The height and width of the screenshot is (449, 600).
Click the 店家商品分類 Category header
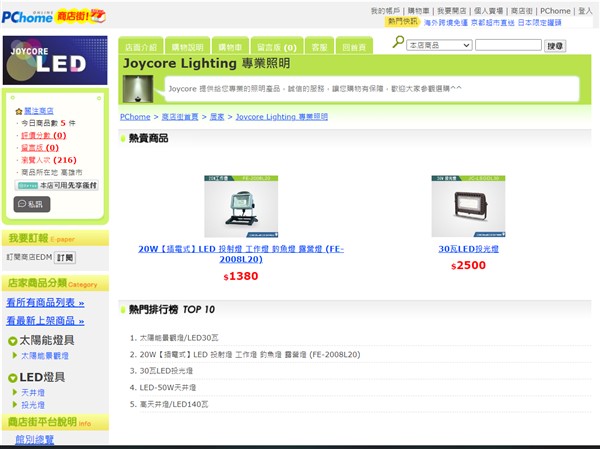(x=55, y=283)
